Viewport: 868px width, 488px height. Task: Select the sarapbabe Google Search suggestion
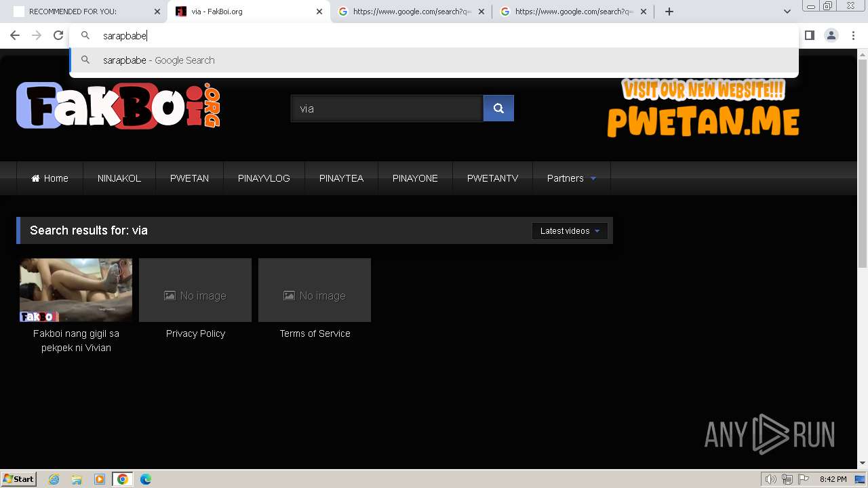434,60
